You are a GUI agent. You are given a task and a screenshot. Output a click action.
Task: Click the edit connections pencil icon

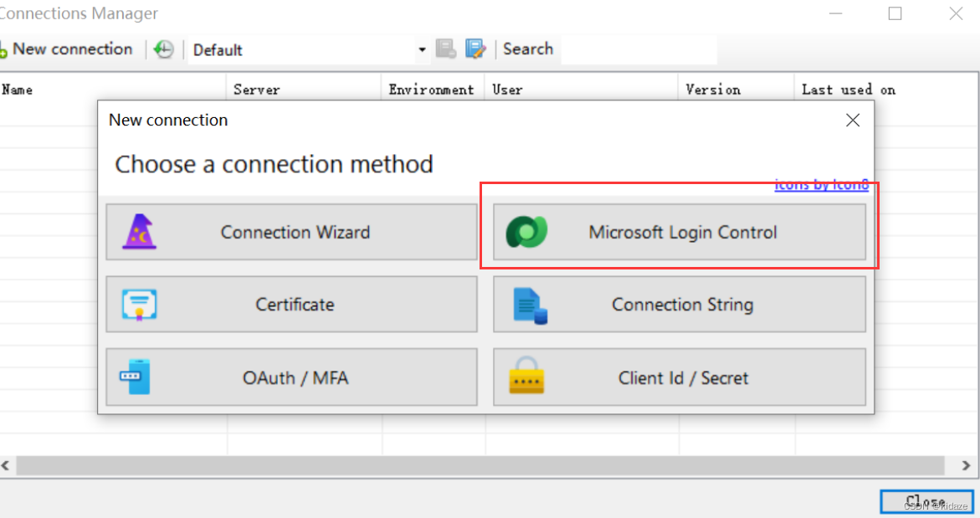click(475, 49)
